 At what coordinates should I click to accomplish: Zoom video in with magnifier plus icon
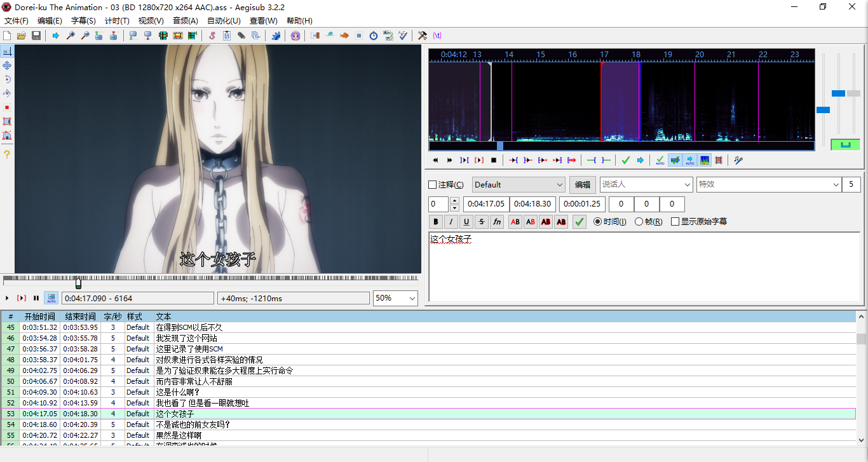[x=71, y=36]
